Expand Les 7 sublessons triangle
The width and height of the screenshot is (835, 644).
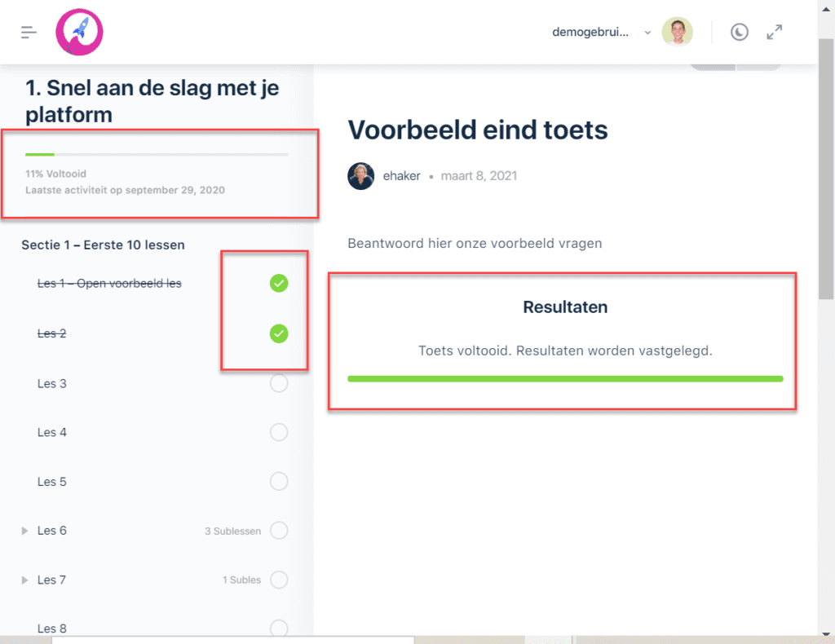point(24,580)
